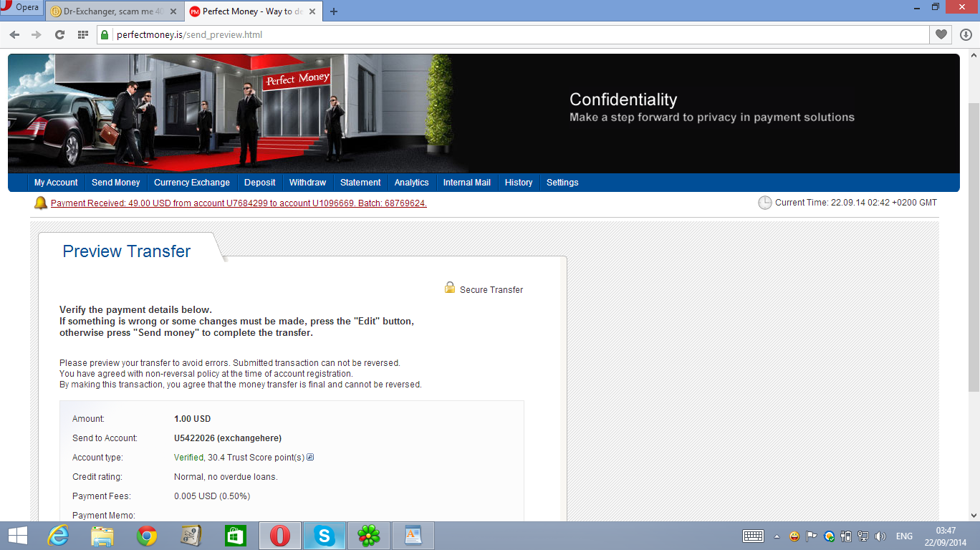Open the Settings menu item
Viewport: 980px width, 550px height.
click(562, 183)
